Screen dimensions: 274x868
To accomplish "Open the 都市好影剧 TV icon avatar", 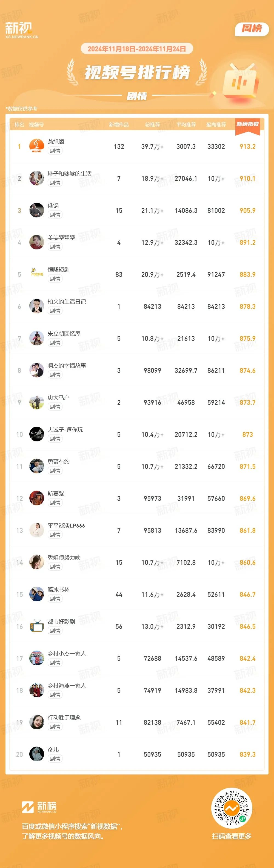I will pyautogui.click(x=37, y=626).
